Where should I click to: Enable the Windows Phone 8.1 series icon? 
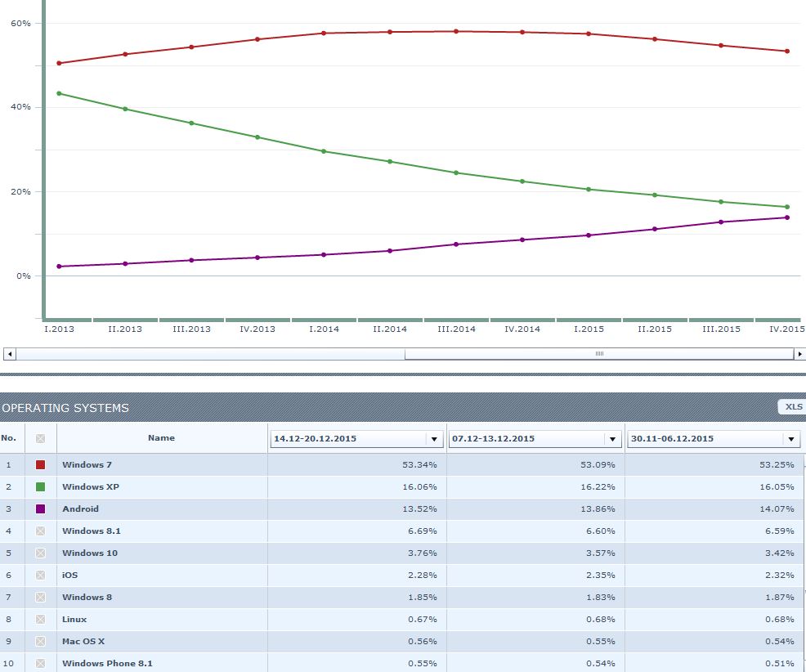click(x=41, y=663)
